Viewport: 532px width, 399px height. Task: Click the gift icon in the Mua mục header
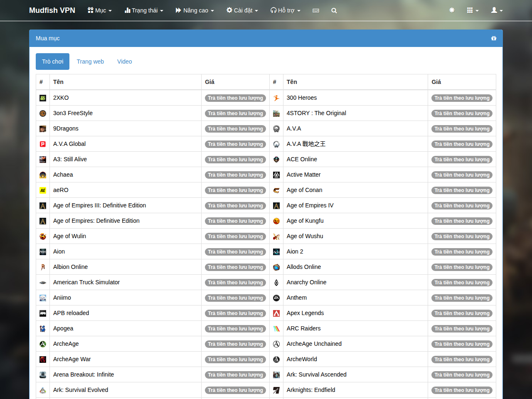tap(494, 38)
